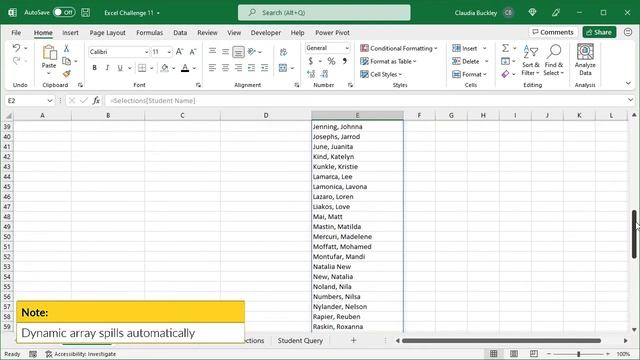The image size is (640, 360).
Task: Switch to the Formulas tab
Action: coord(149,33)
